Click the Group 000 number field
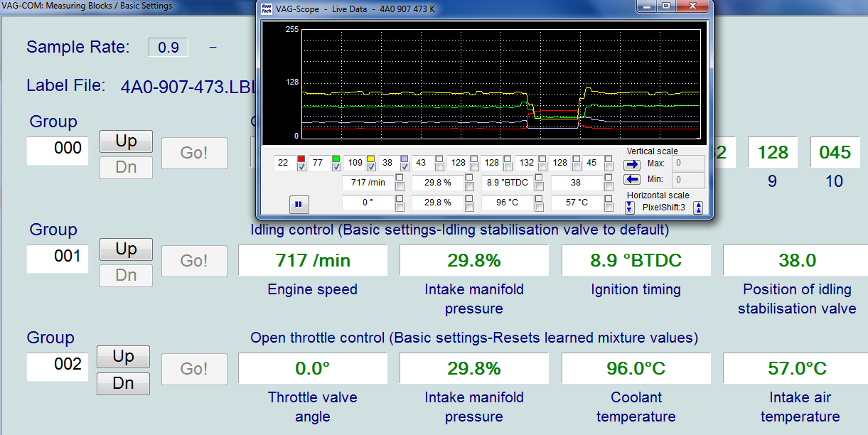The image size is (868, 435). [x=58, y=151]
